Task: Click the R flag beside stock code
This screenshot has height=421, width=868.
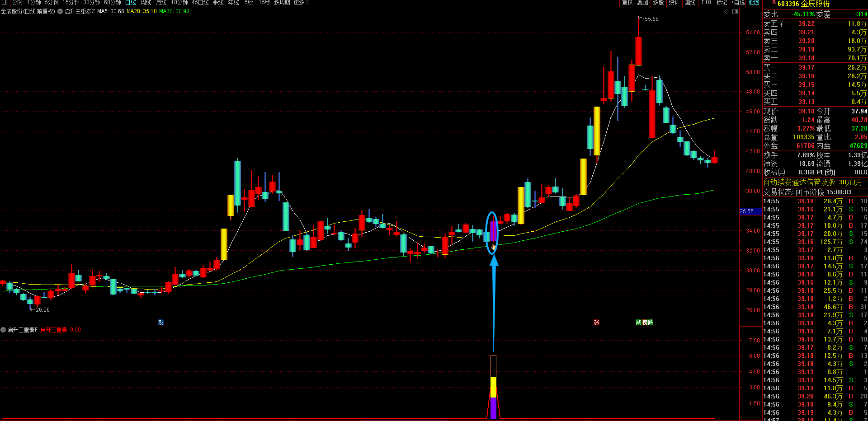Action: [x=774, y=2]
